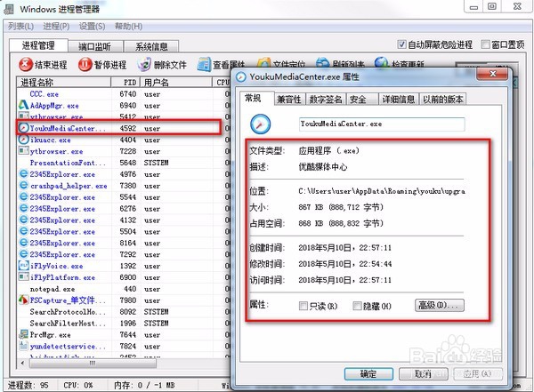Open the 以前的版本 properties tab
The width and height of the screenshot is (534, 392).
tap(442, 100)
